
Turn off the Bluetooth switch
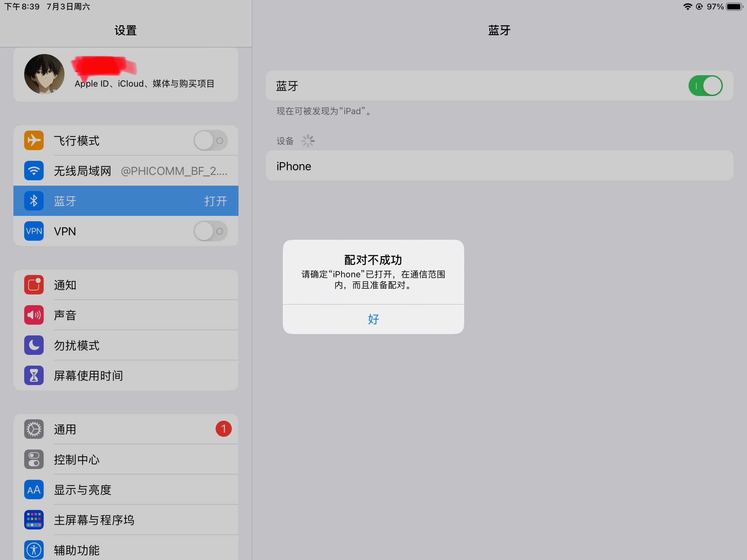pos(705,86)
